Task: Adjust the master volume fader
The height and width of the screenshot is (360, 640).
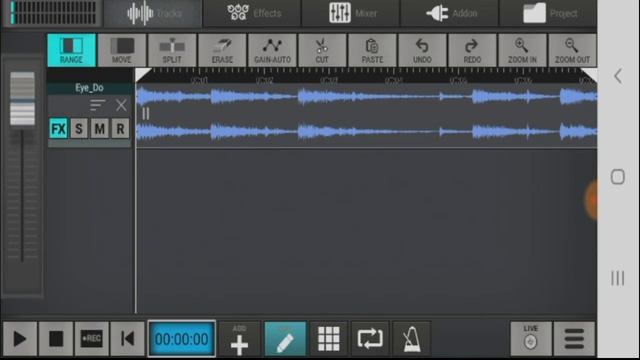Action: pos(22,99)
